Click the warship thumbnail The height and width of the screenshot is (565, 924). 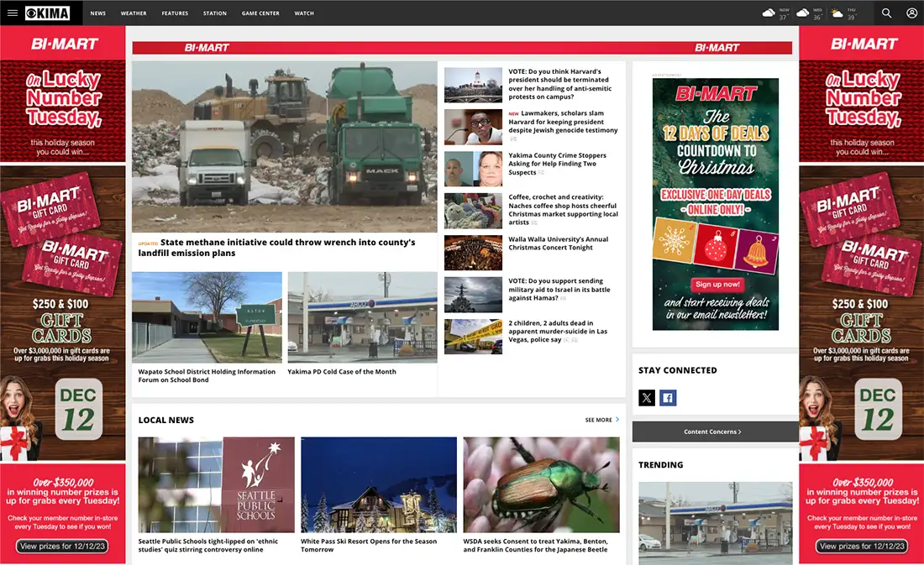473,295
